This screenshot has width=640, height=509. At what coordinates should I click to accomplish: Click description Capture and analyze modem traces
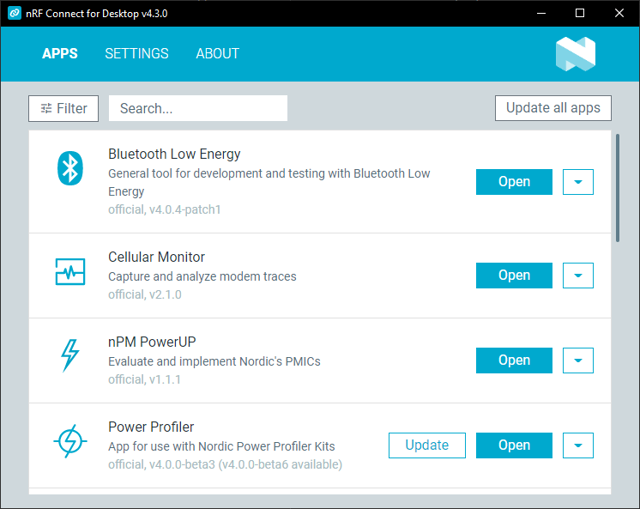pos(202,276)
